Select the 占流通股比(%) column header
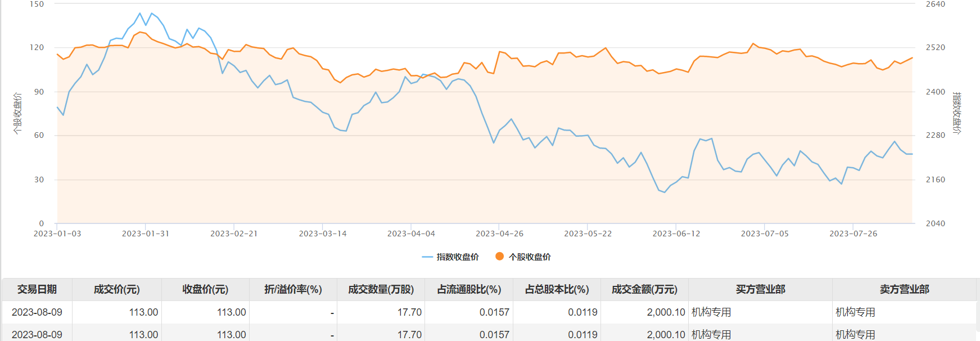The width and height of the screenshot is (980, 341). pos(469,289)
